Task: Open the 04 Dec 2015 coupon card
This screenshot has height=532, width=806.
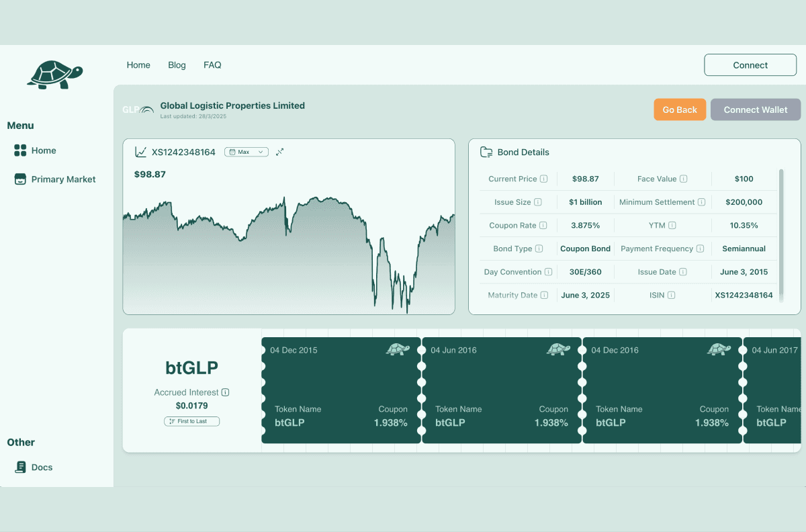Action: point(341,390)
